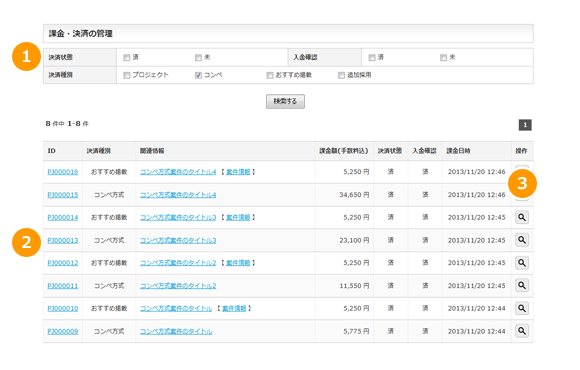The image size is (580, 370).
Task: Open title link コンペ方式案件のタイトル4 in row PJ000016
Action: coord(178,172)
